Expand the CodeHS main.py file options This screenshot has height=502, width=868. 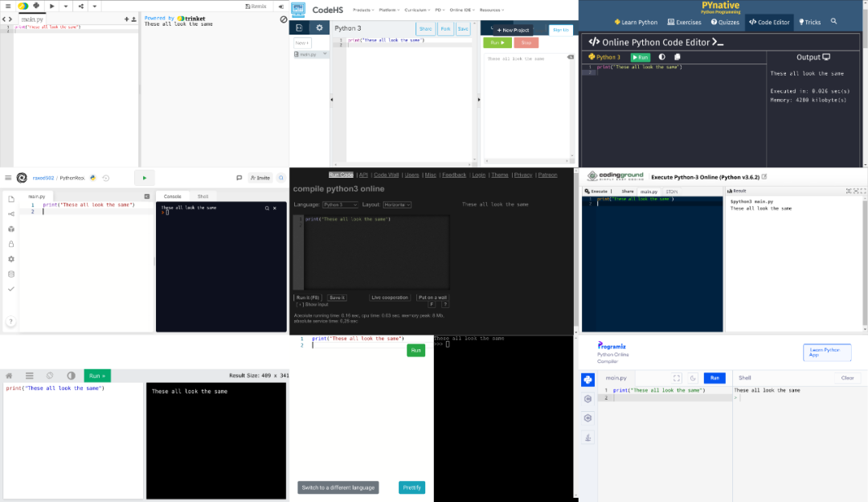coord(325,54)
